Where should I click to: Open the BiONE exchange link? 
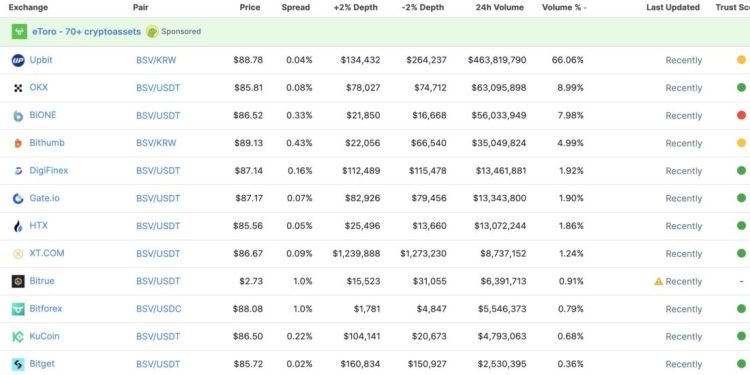click(x=43, y=115)
